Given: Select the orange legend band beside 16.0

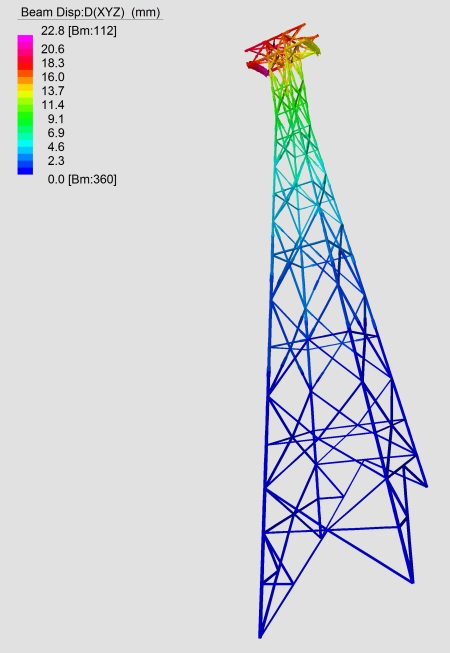Looking at the screenshot, I should tap(25, 77).
